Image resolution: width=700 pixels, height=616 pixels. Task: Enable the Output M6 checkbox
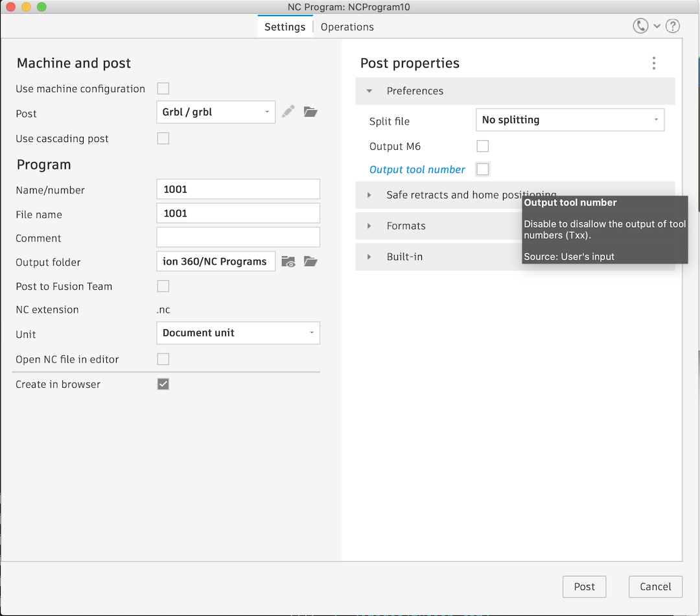click(483, 146)
